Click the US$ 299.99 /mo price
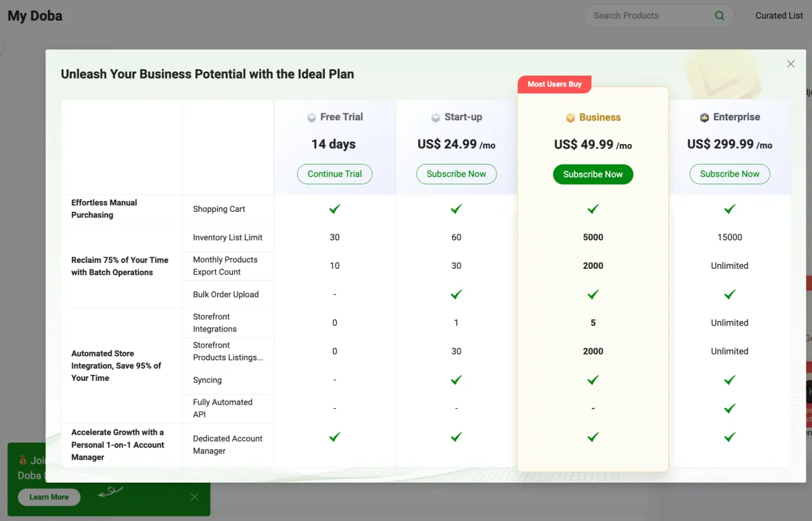812x521 pixels. coord(729,145)
